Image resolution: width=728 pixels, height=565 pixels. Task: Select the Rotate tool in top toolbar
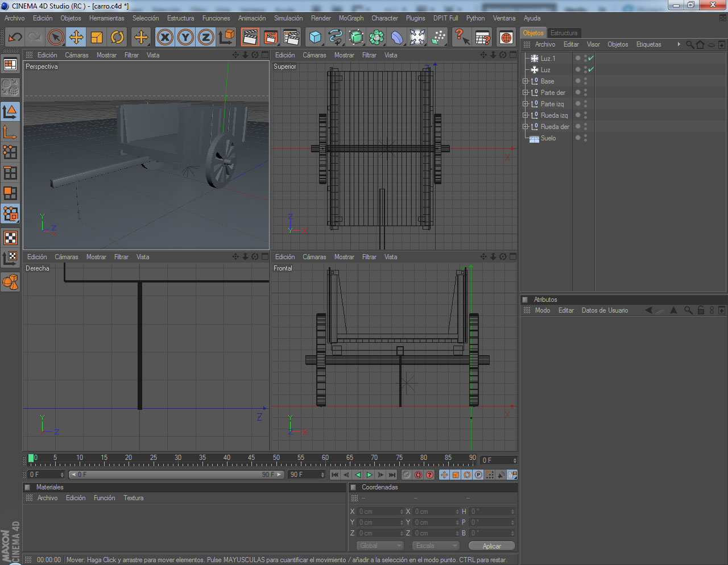pos(117,38)
